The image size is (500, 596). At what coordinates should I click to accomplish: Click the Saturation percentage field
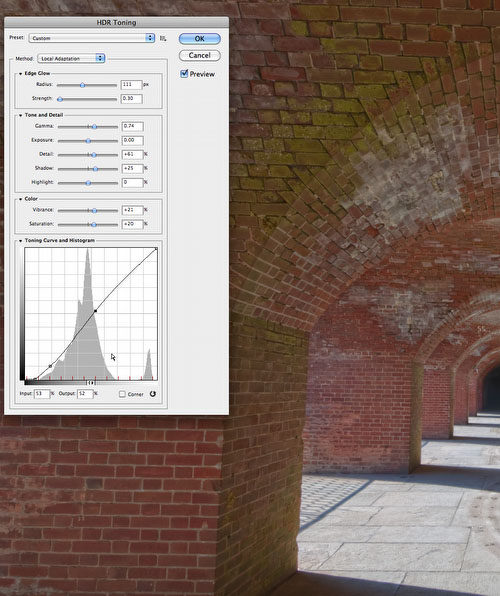pos(133,224)
